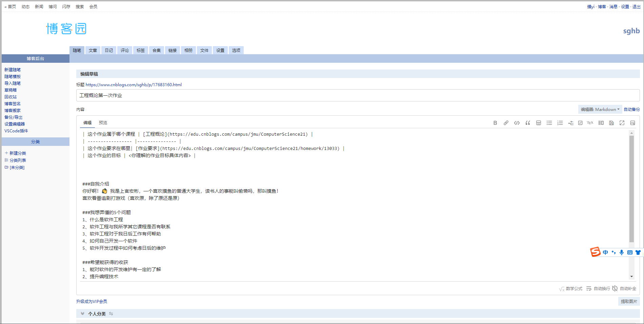Open the 文章 tab
Screen dimensions: 644x324
(x=93, y=50)
